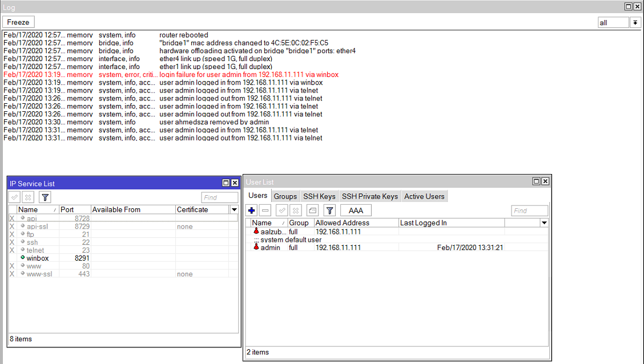644x364 pixels.
Task: Click the Find field in User List
Action: tap(529, 210)
